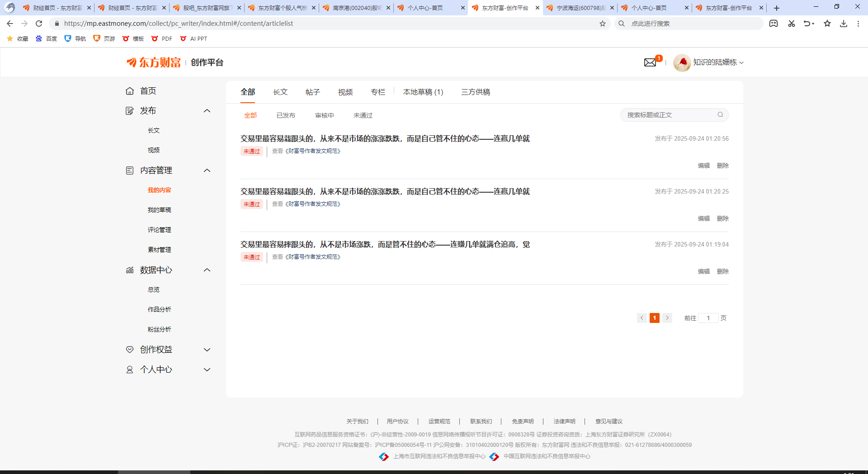Click the search magnifier in 搜索标题或正文 box
This screenshot has height=474, width=868.
click(x=720, y=115)
